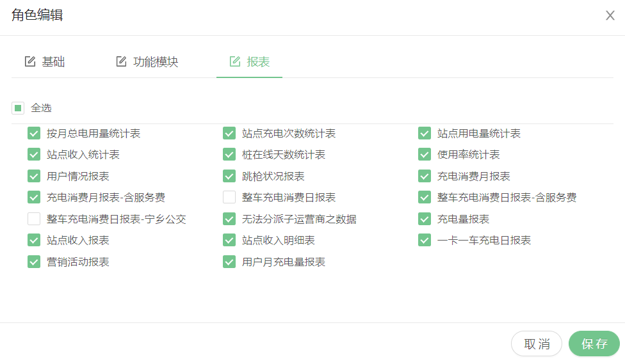This screenshot has width=625, height=364.
Task: Switch to the 基础 tab
Action: (45, 62)
